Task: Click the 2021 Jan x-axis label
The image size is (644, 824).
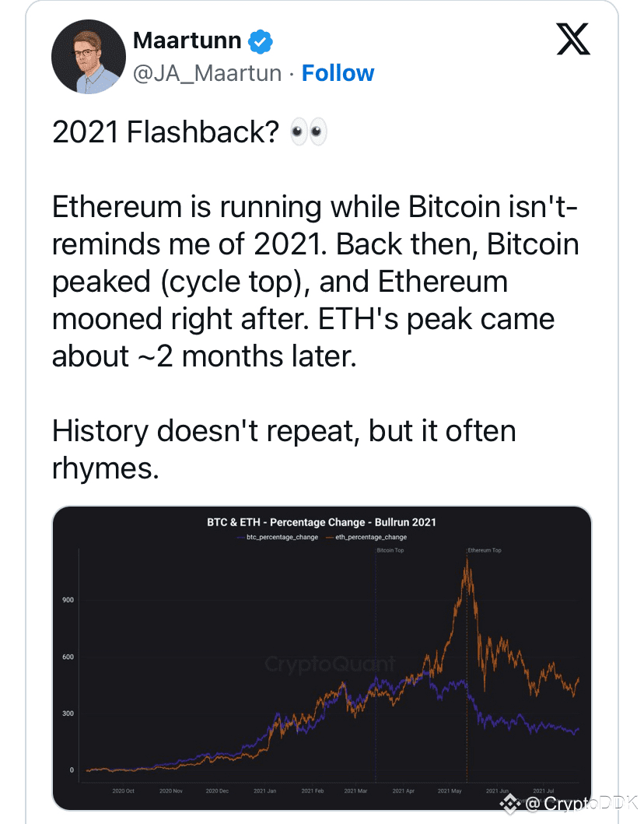Action: pyautogui.click(x=264, y=791)
